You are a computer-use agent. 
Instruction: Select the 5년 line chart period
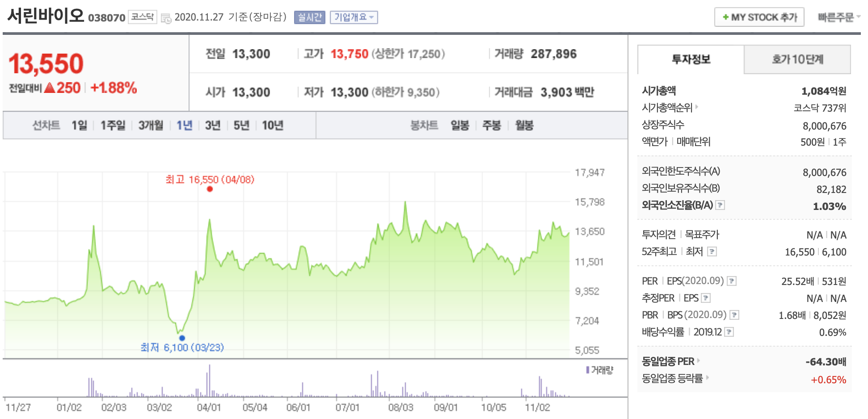coord(241,126)
